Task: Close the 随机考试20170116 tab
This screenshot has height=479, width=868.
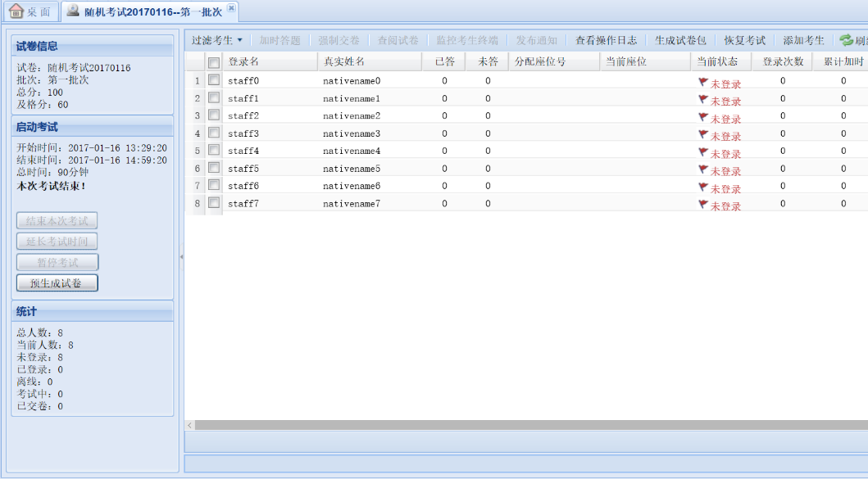Action: pos(231,8)
